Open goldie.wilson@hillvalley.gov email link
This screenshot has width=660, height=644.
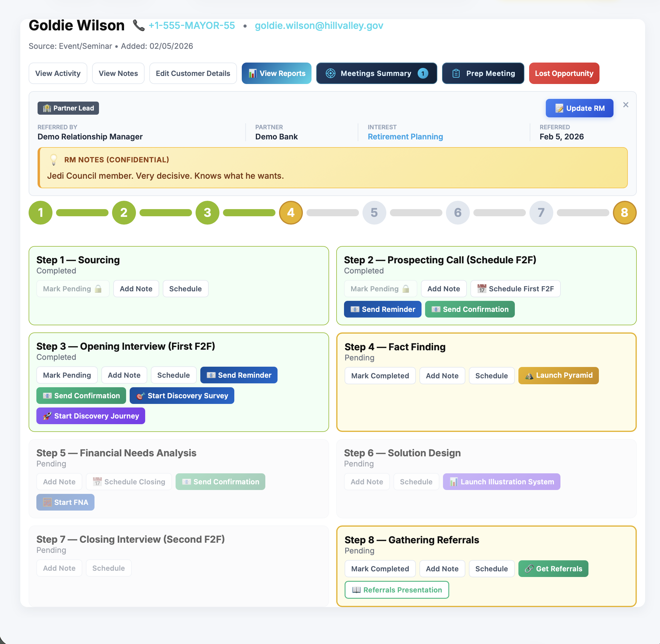(319, 26)
